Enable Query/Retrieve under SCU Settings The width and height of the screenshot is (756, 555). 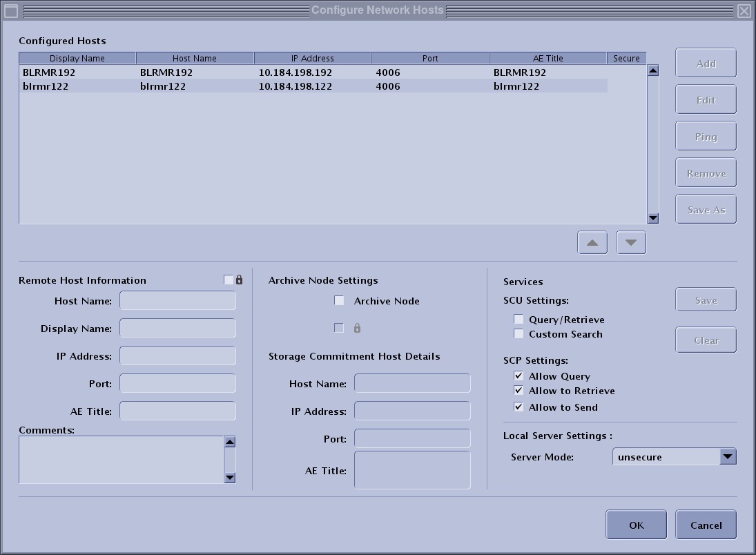click(518, 319)
